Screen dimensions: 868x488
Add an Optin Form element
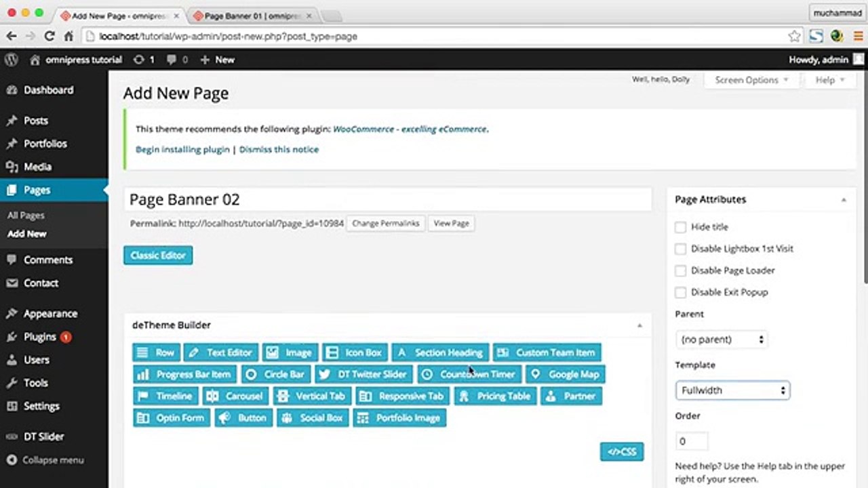click(x=172, y=418)
